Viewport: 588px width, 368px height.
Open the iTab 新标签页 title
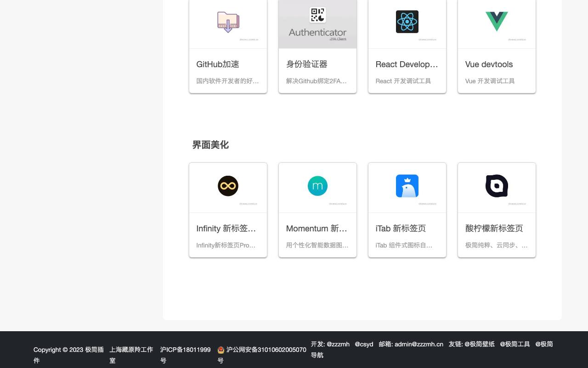click(x=401, y=229)
